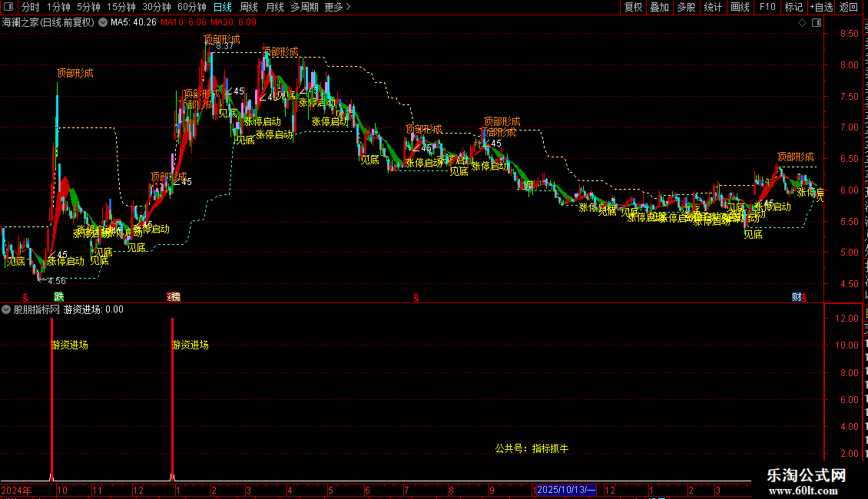Add stock via +自选 button
Viewport: 868px width, 499px height.
821,7
